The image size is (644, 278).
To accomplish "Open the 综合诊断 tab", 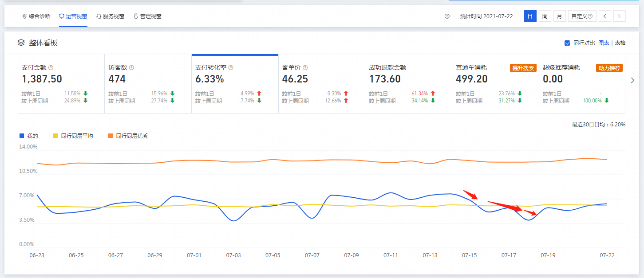I will [x=36, y=16].
